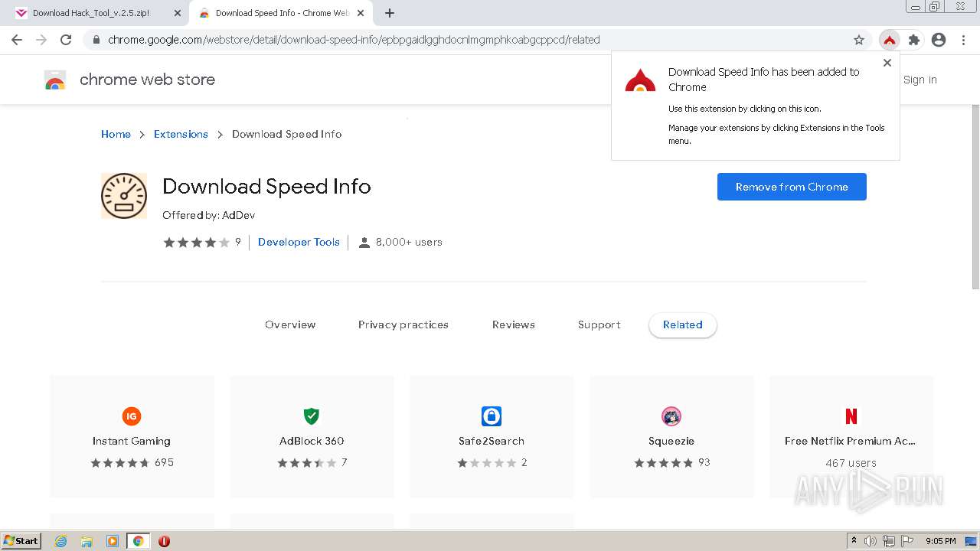Click the Download Speed Info extension toolbar icon
Screen dimensions: 980x551
889,40
